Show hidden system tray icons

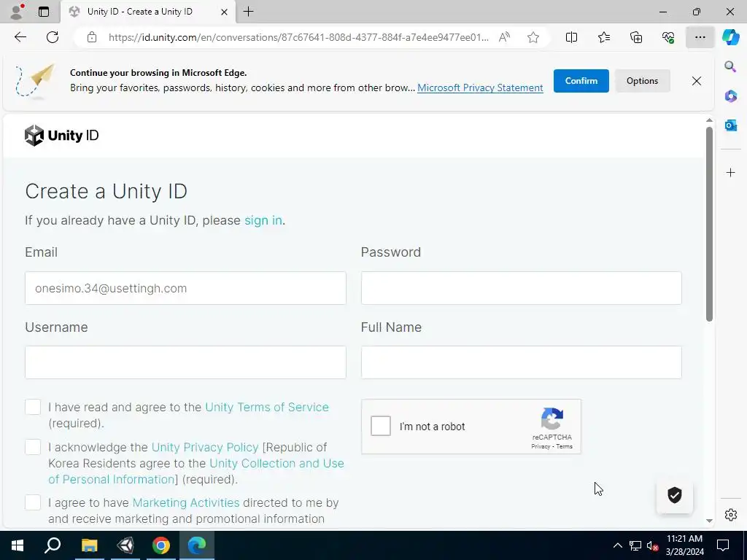617,545
